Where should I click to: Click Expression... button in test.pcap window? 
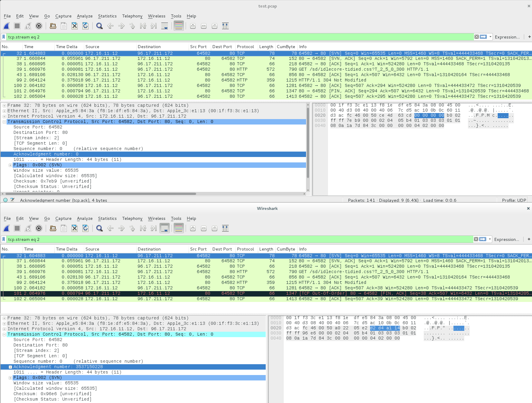(x=507, y=37)
